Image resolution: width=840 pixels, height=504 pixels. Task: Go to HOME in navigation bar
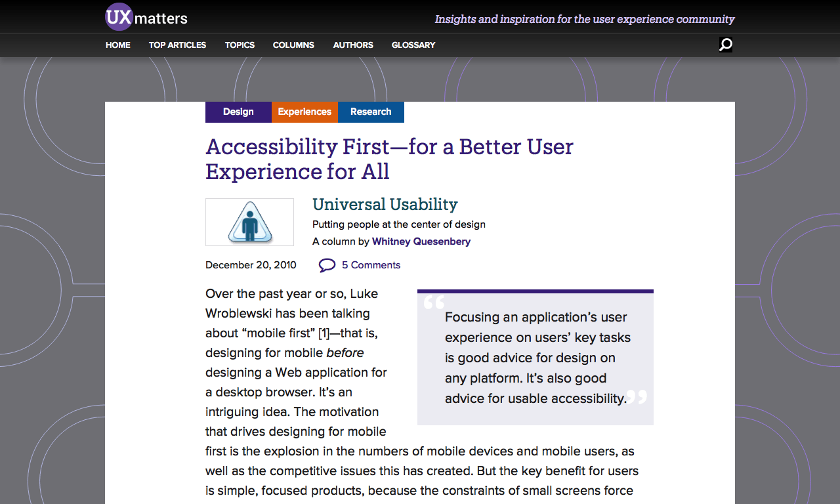coord(118,45)
